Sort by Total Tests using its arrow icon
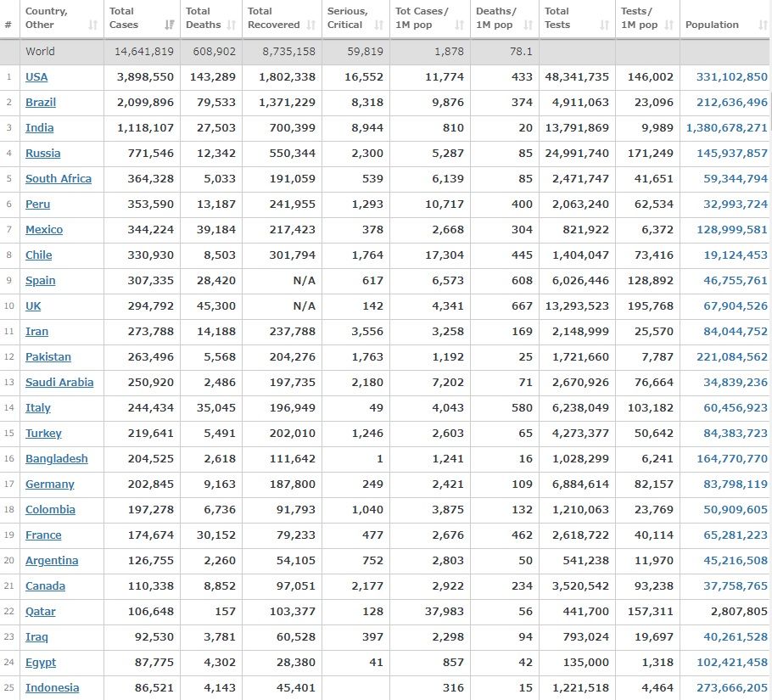 (605, 25)
